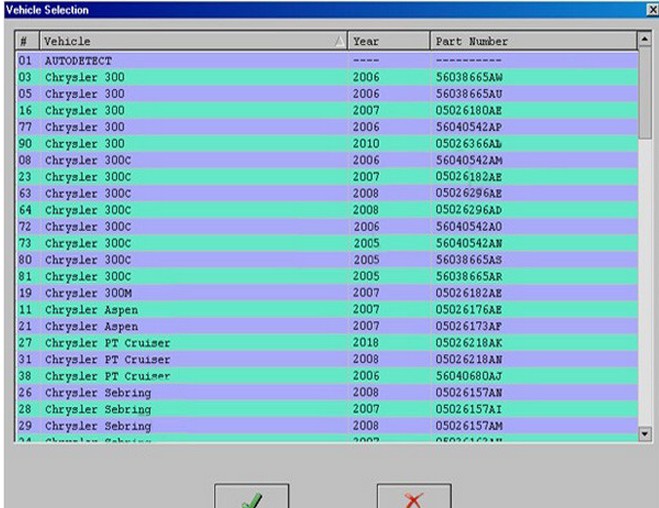Select Chrysler PT Cruiser row number 27
The width and height of the screenshot is (659, 508).
pyautogui.click(x=327, y=343)
